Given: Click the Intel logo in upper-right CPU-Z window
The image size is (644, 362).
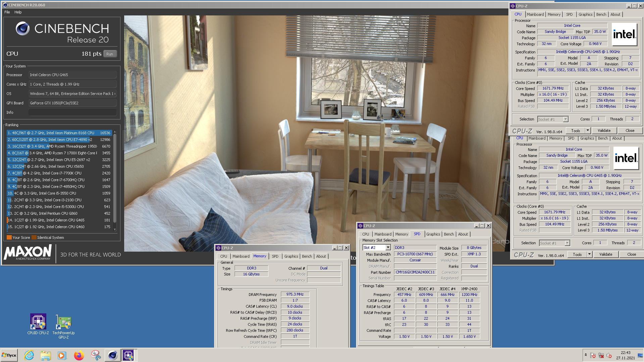Looking at the screenshot, I should click(x=624, y=34).
